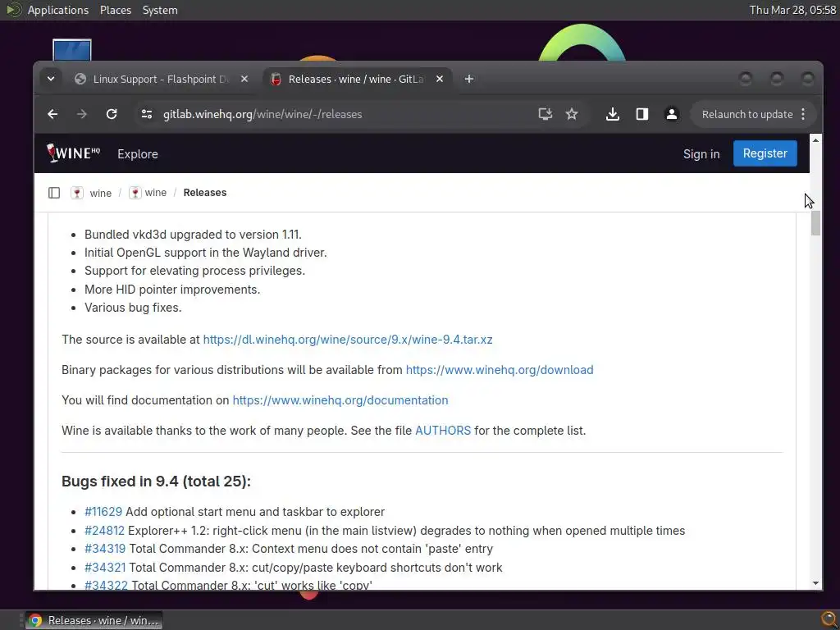Viewport: 840px width, 630px height.
Task: Open bug #11629 link
Action: coord(103,512)
